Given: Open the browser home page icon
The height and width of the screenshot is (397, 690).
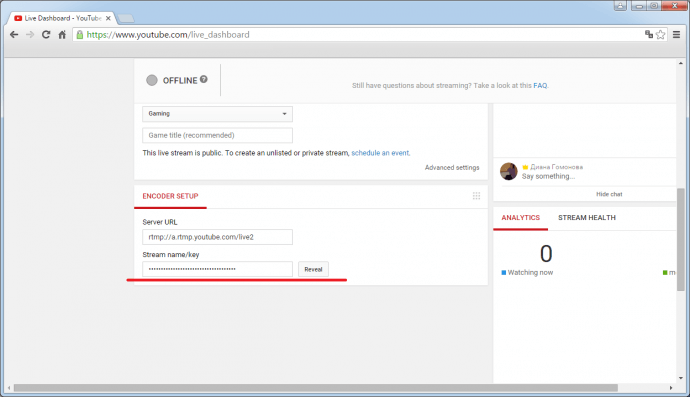Looking at the screenshot, I should click(x=62, y=34).
